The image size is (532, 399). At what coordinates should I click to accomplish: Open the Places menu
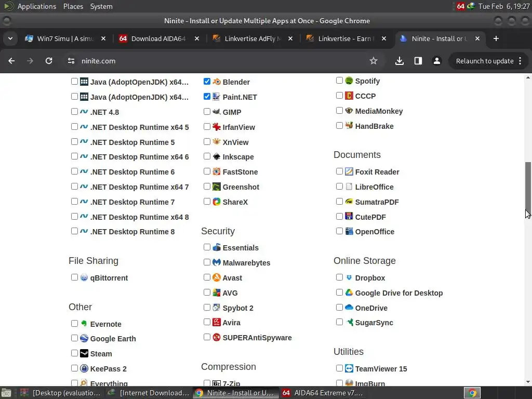pos(73,6)
